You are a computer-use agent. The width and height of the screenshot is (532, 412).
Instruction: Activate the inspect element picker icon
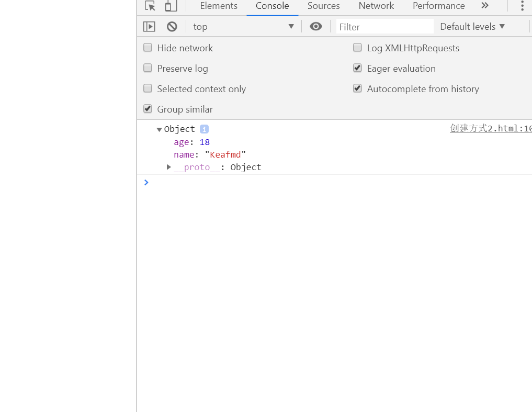pos(150,6)
